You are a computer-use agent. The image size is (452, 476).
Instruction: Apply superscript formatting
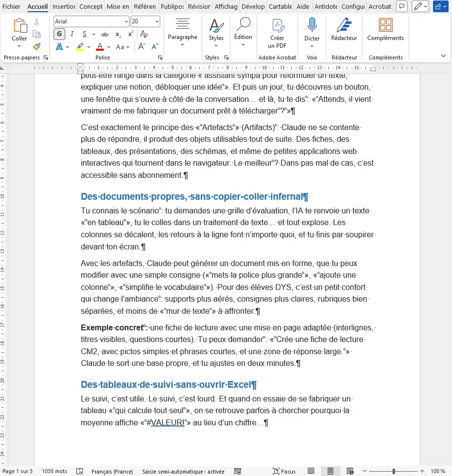point(131,34)
